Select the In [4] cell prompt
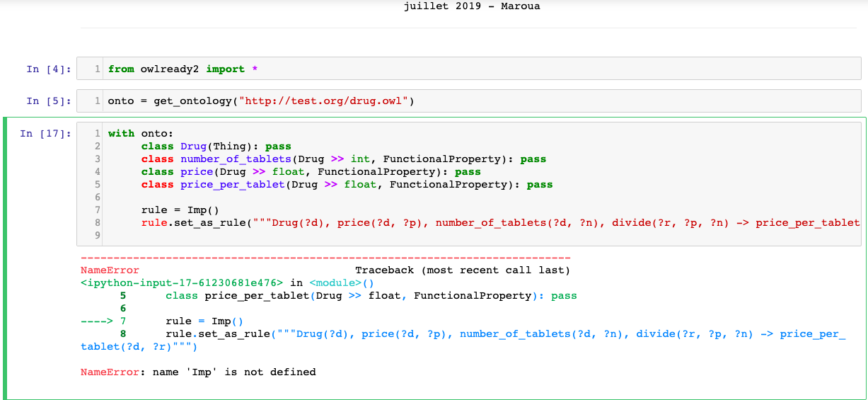This screenshot has width=868, height=400. [48, 69]
